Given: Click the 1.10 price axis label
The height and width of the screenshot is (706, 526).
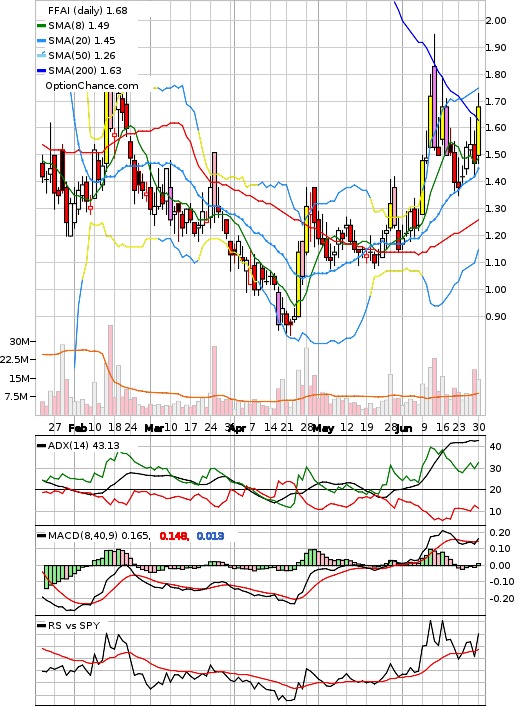Looking at the screenshot, I should click(496, 262).
